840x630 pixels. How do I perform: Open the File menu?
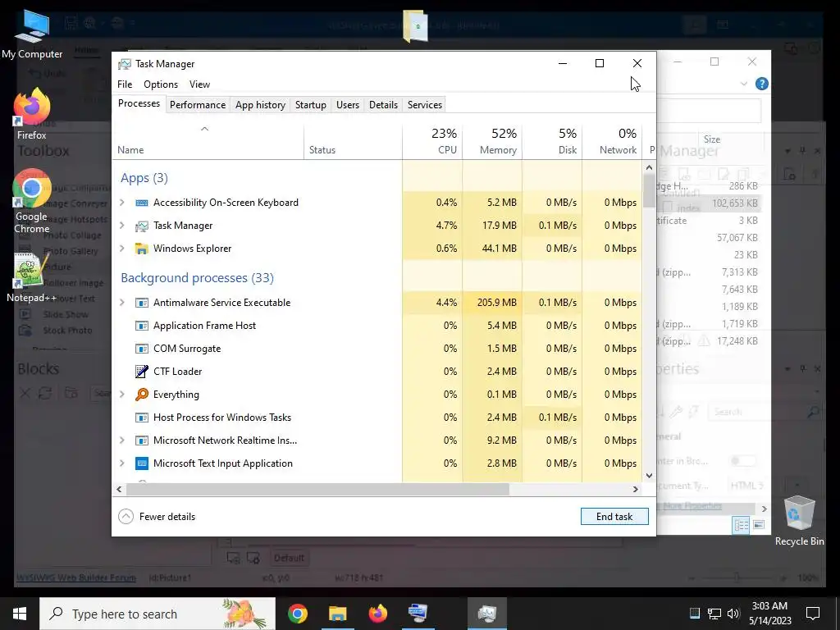click(x=125, y=84)
